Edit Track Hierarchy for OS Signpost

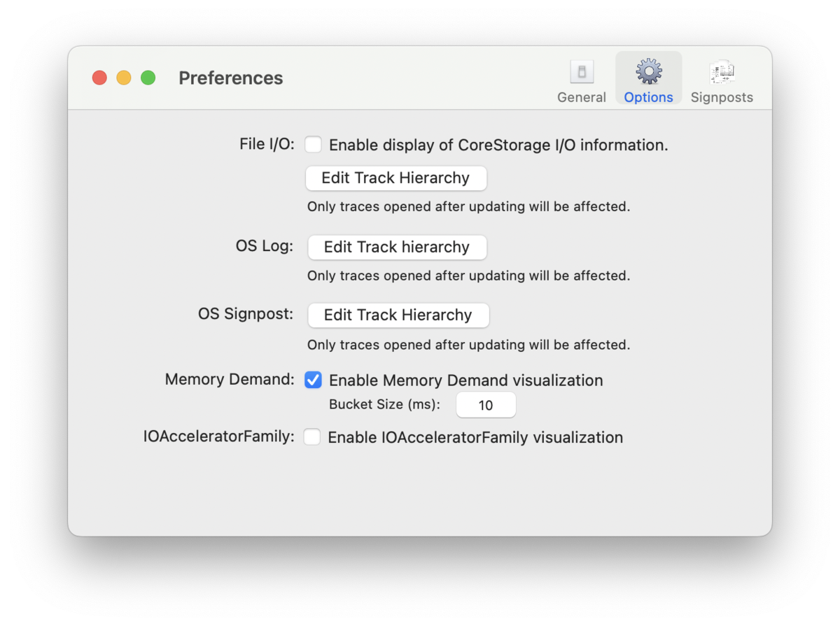coord(398,315)
